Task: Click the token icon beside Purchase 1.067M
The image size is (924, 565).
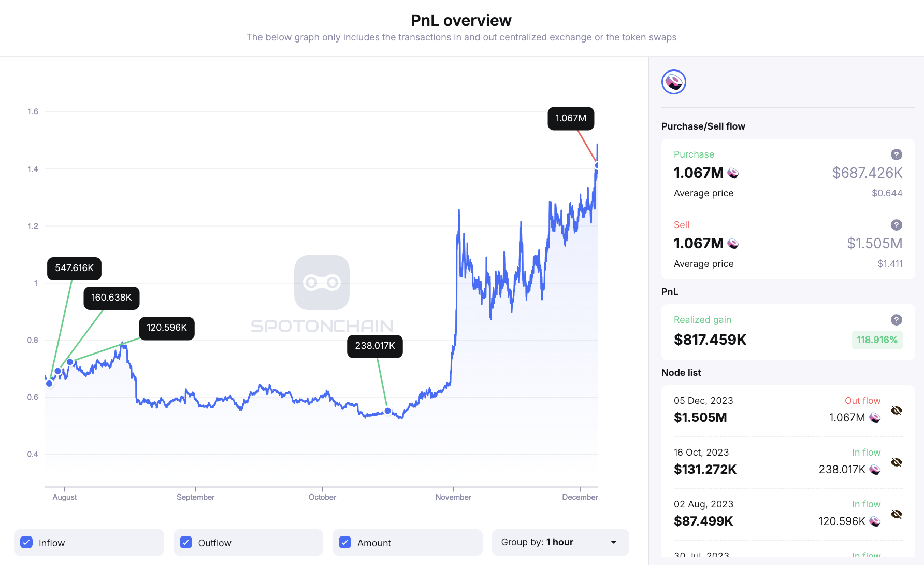Action: click(x=733, y=173)
